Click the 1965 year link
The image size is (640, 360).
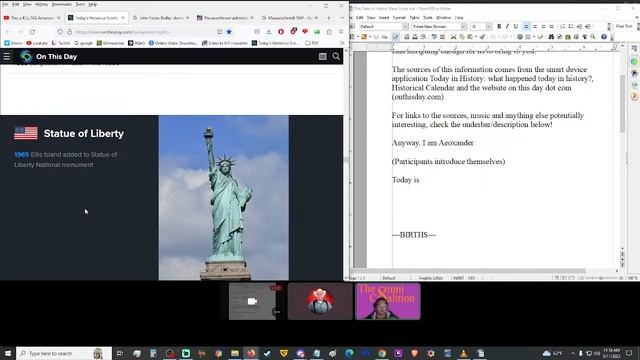pyautogui.click(x=22, y=155)
